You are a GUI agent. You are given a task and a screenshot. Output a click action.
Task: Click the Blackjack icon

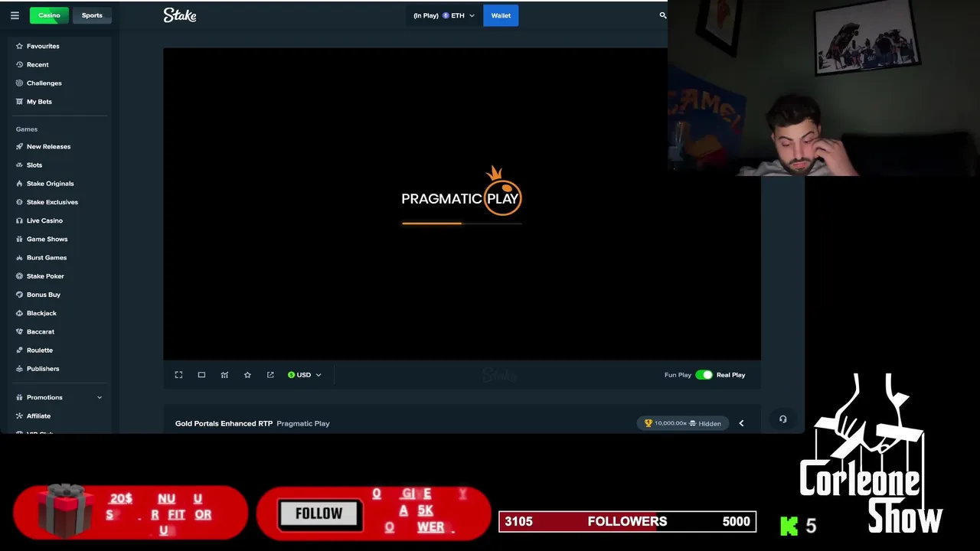click(x=20, y=313)
